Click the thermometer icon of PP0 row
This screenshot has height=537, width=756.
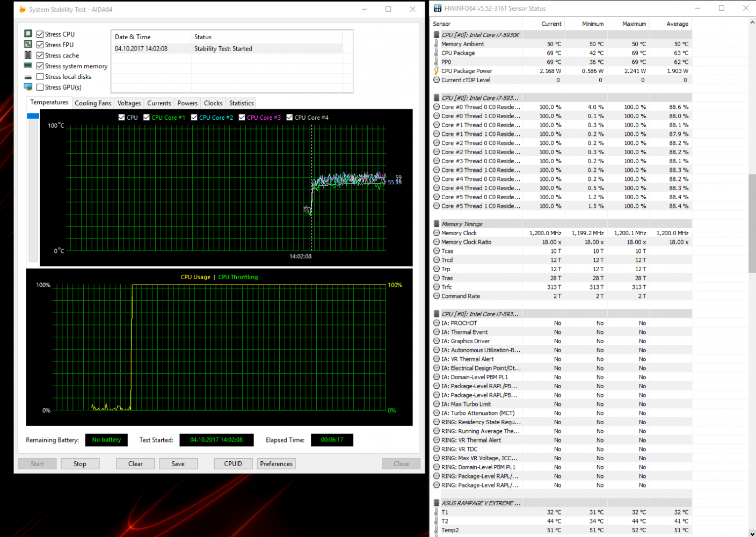coord(436,62)
